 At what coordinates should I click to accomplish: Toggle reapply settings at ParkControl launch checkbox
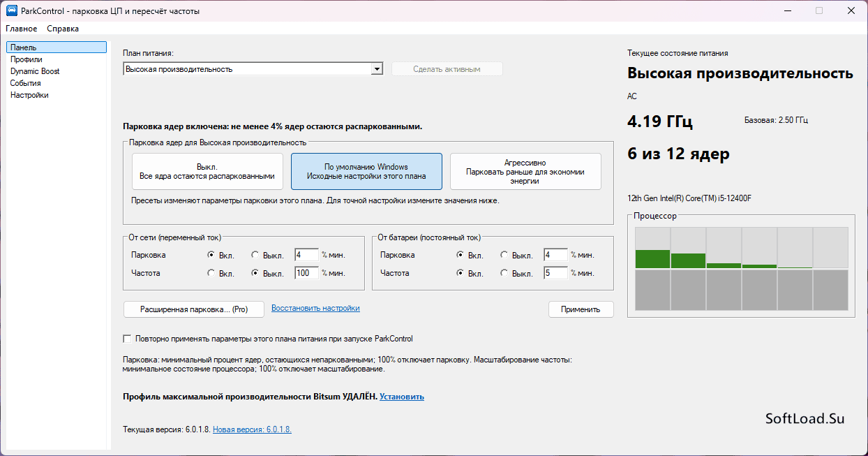pos(127,339)
